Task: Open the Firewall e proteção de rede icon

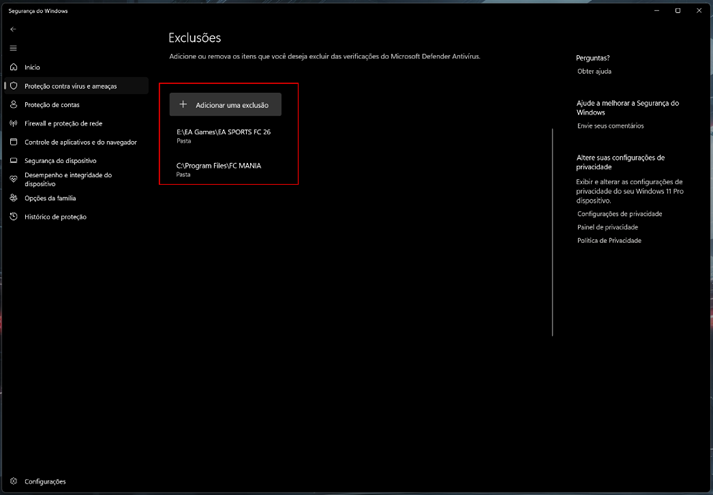Action: pyautogui.click(x=13, y=123)
